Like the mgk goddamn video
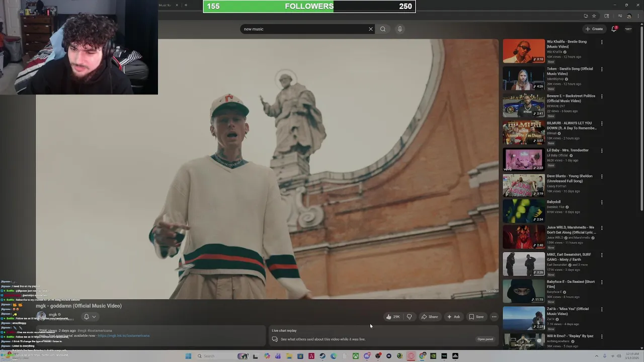This screenshot has width=644, height=362. pyautogui.click(x=392, y=317)
